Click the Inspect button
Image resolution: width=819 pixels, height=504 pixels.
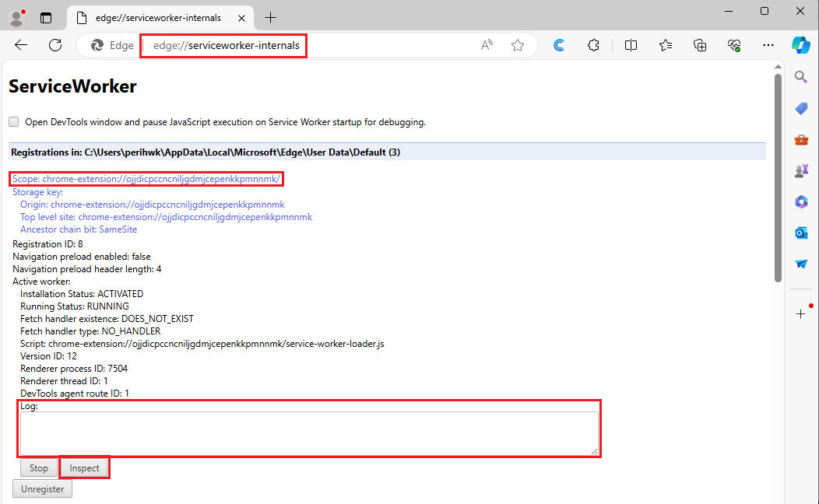[x=84, y=468]
